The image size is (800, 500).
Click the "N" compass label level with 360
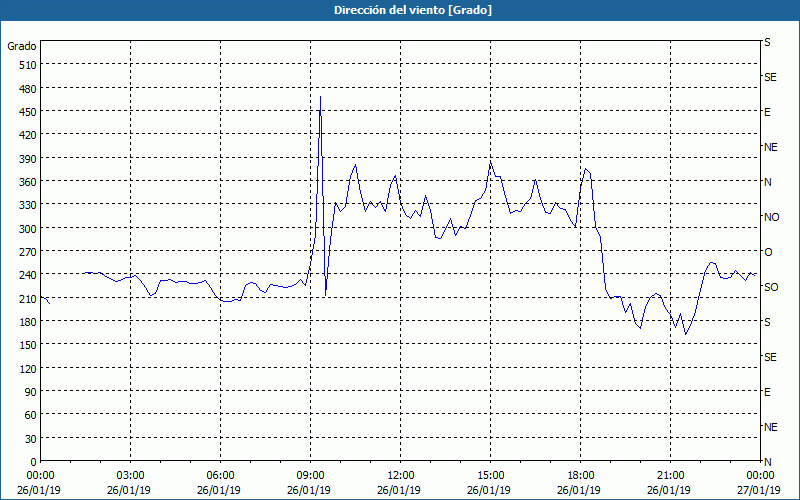767,182
